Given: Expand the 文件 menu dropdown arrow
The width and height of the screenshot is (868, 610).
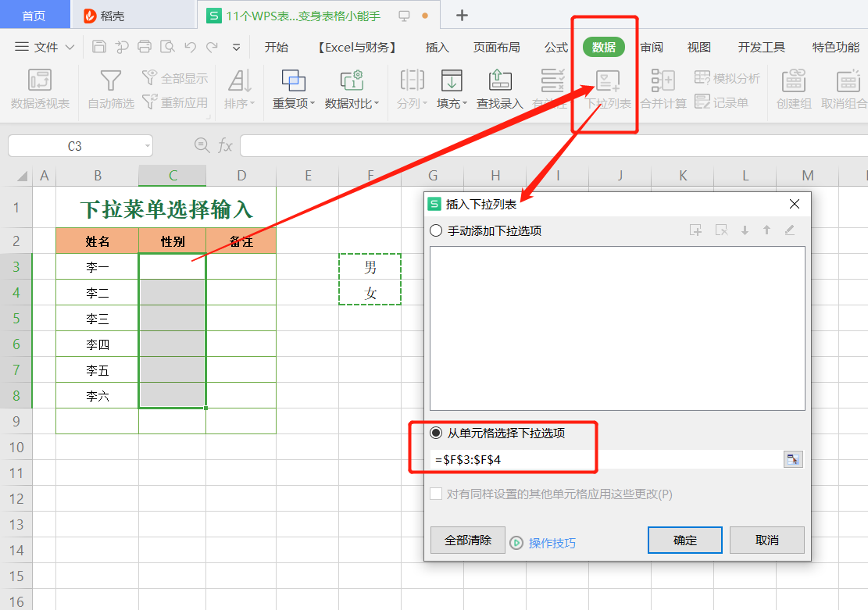Looking at the screenshot, I should (x=70, y=48).
